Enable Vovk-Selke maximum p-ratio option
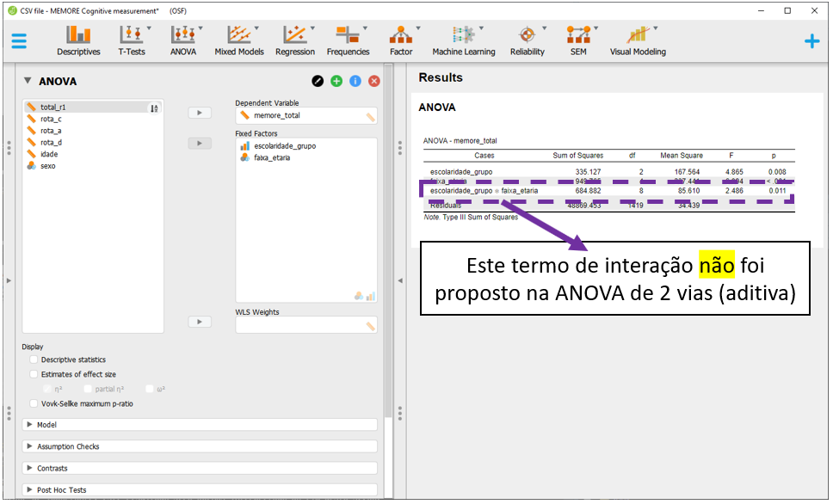This screenshot has width=833, height=504. (34, 403)
